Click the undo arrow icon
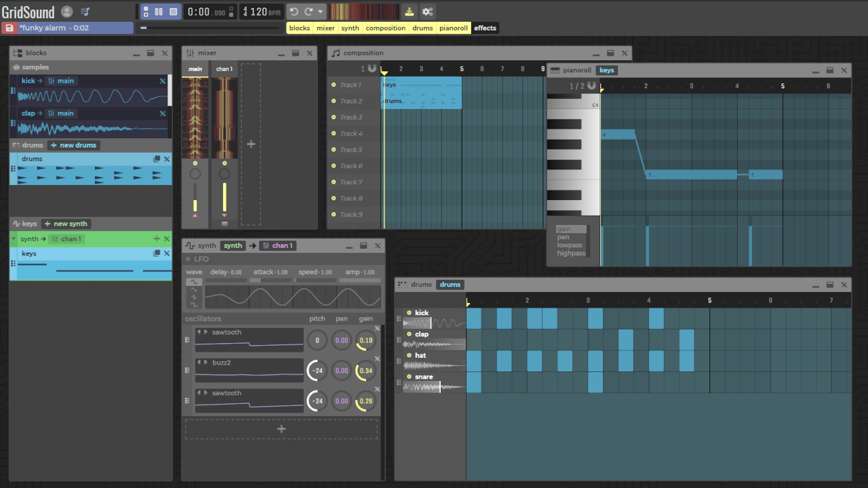This screenshot has width=868, height=488. tap(294, 12)
